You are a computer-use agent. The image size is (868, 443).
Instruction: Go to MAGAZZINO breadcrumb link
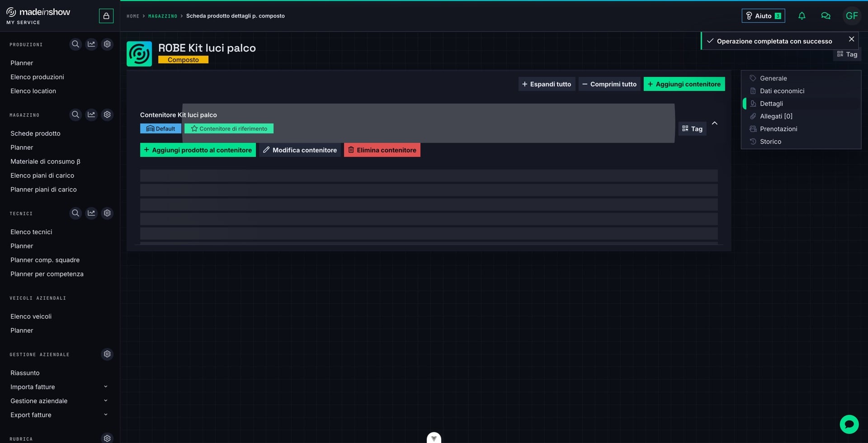tap(163, 16)
